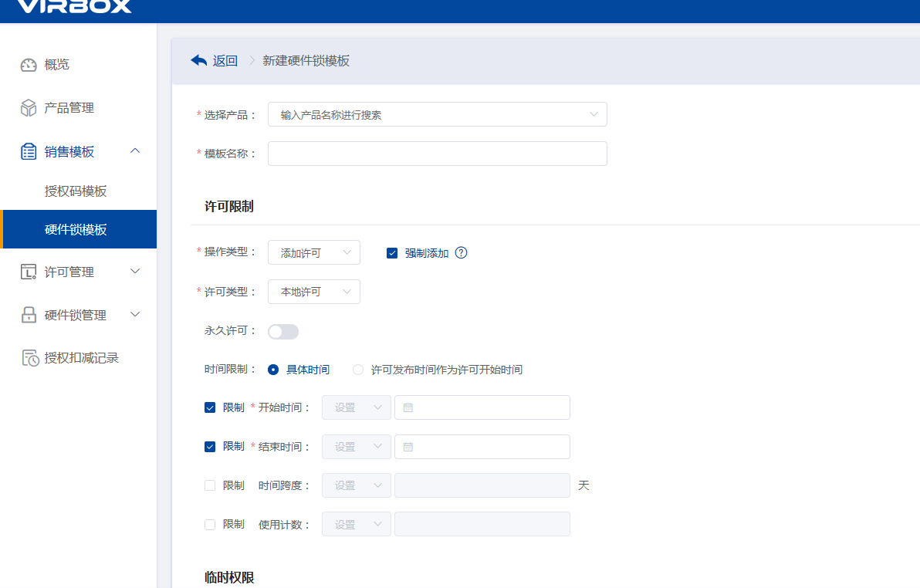This screenshot has width=920, height=588.
Task: Uncheck the 限制 checkbox for 结束时间
Action: tap(209, 447)
